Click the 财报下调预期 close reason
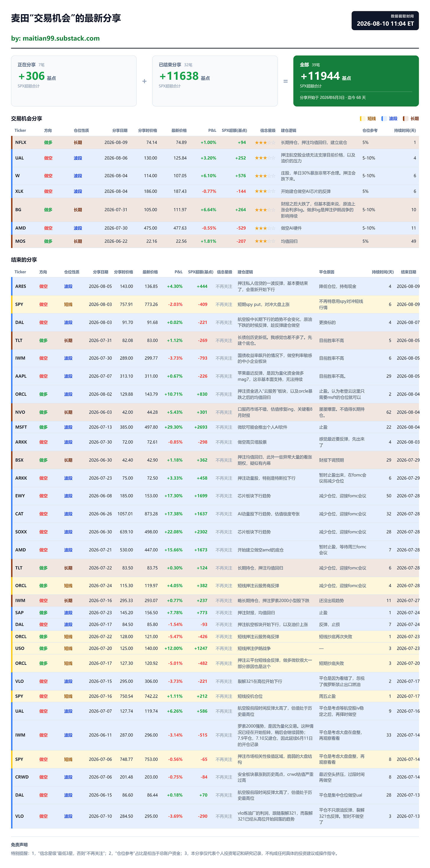The height and width of the screenshot is (868, 430). pyautogui.click(x=332, y=460)
